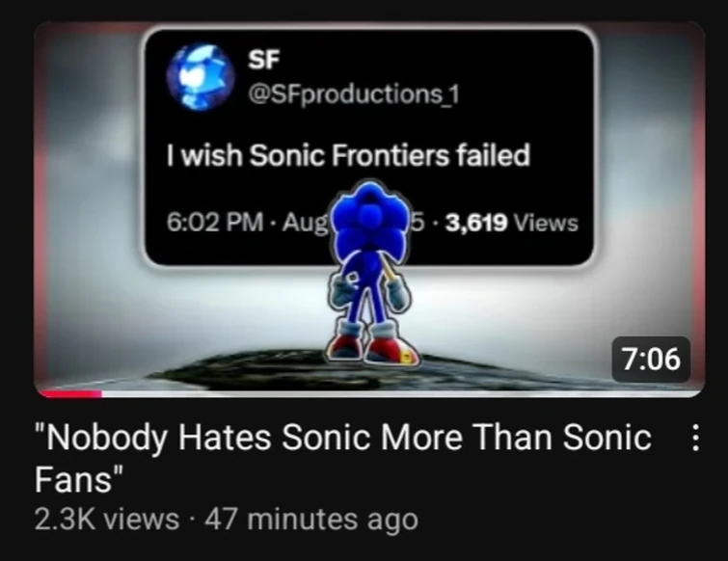This screenshot has height=561, width=728.
Task: Click the "SF" display name in tweet
Action: click(262, 61)
